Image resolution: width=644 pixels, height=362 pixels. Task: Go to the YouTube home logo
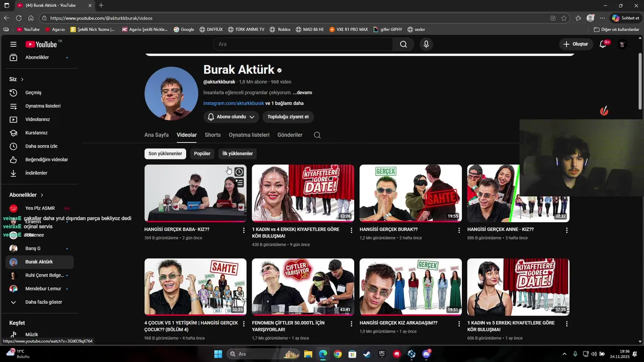[41, 44]
